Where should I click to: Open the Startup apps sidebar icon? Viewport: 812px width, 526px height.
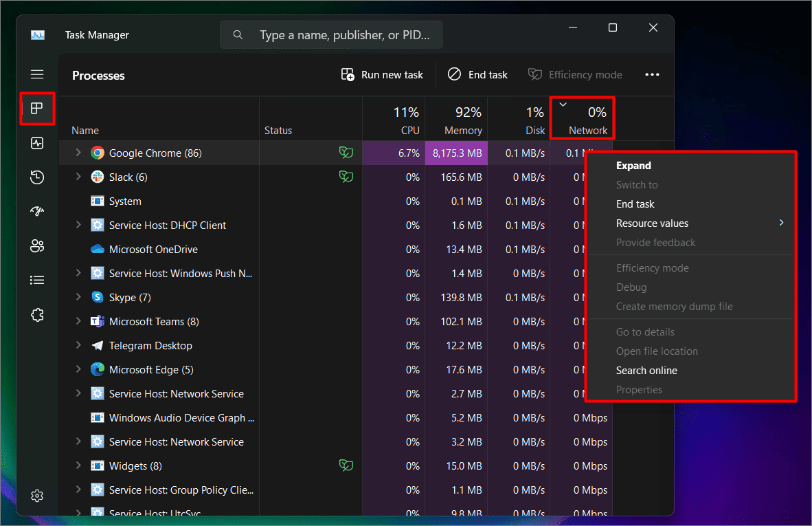click(37, 212)
